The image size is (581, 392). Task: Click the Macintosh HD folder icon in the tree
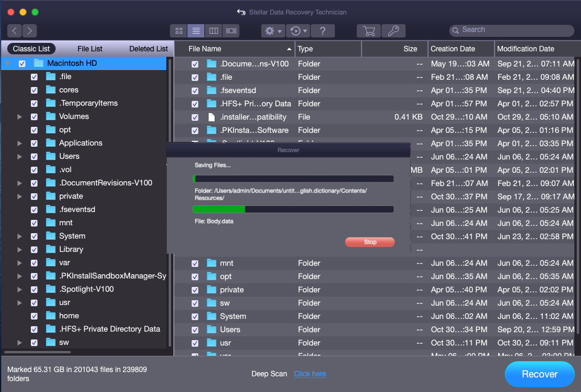point(39,63)
